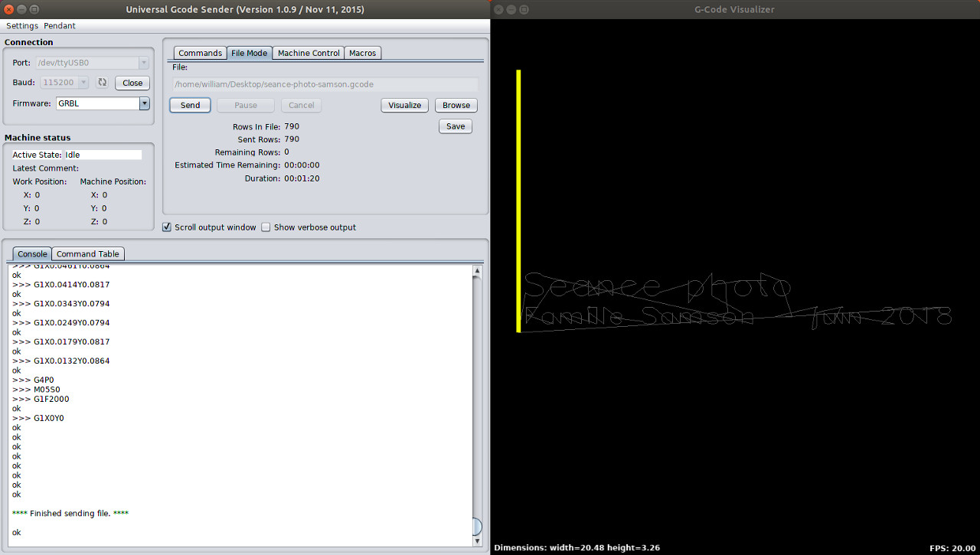Click the Browse button to choose file
Image resolution: width=980 pixels, height=555 pixels.
456,106
